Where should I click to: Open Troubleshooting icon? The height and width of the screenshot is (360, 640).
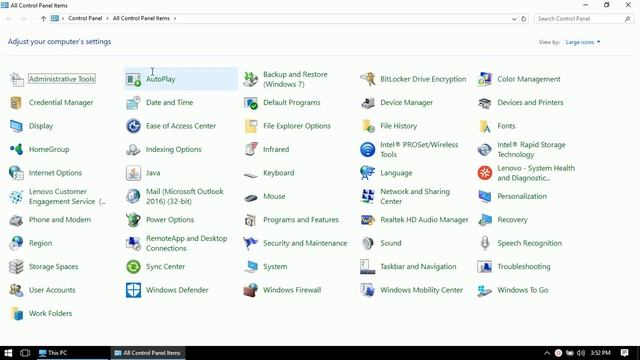(x=484, y=267)
